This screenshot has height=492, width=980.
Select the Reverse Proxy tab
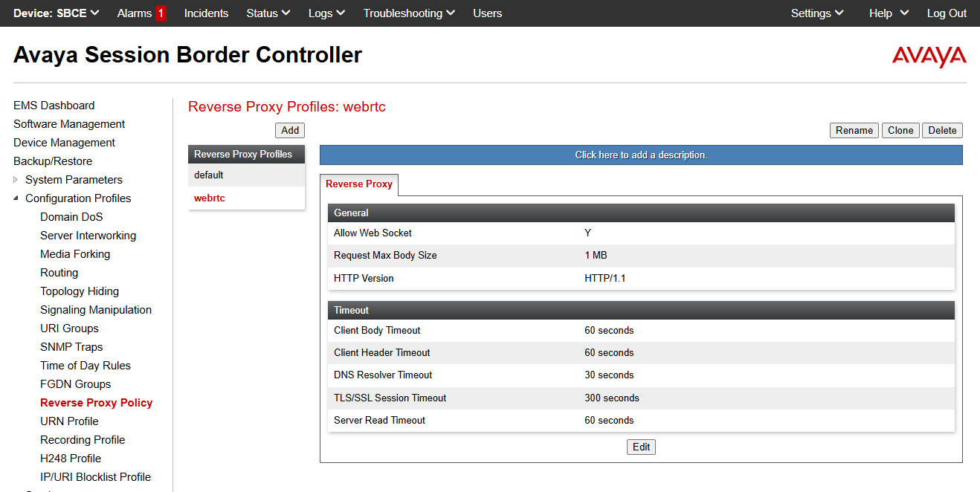[359, 184]
